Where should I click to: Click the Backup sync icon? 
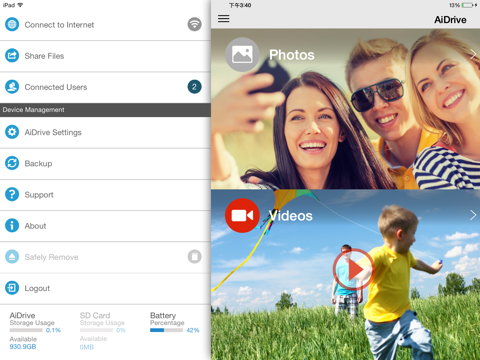12,163
